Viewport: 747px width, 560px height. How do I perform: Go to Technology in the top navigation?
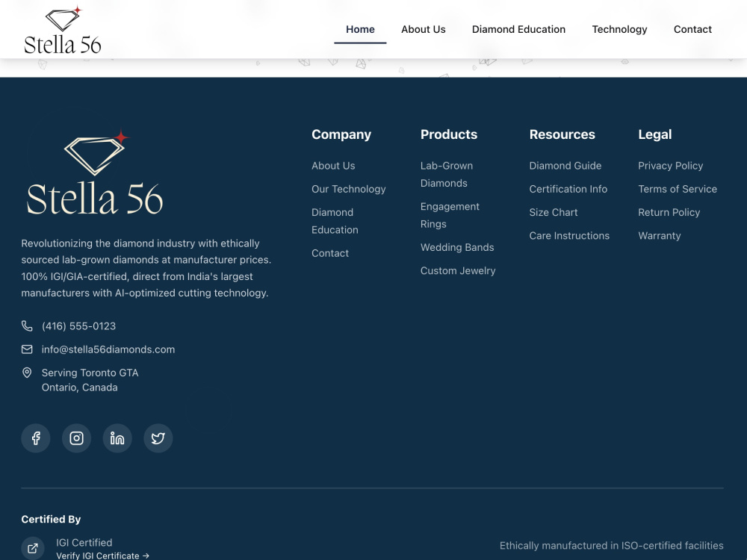(x=619, y=30)
